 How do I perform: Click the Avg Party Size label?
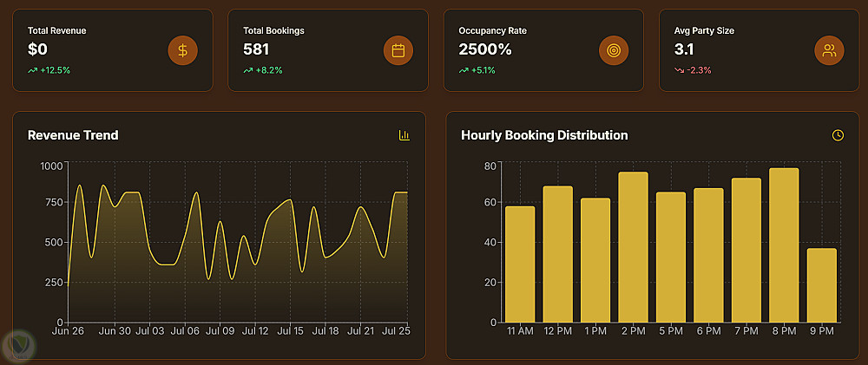coord(704,31)
